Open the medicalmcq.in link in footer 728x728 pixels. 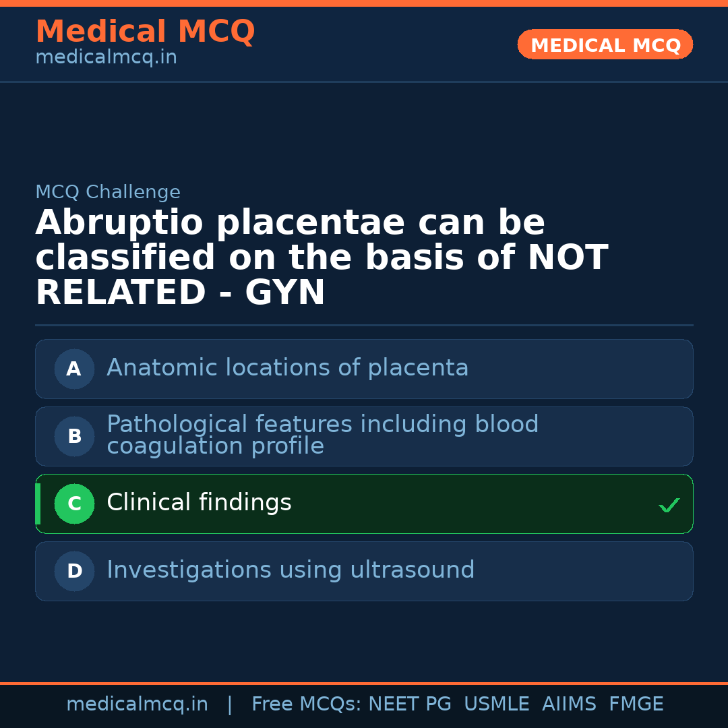pyautogui.click(x=137, y=704)
